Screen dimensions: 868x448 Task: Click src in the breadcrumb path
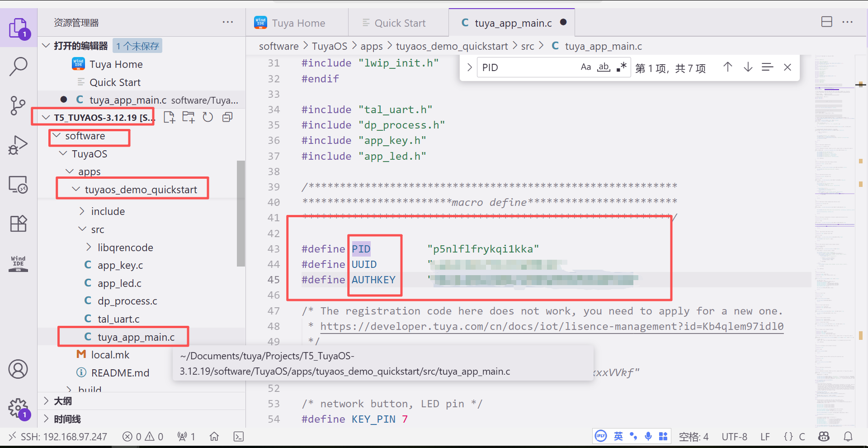(x=528, y=46)
